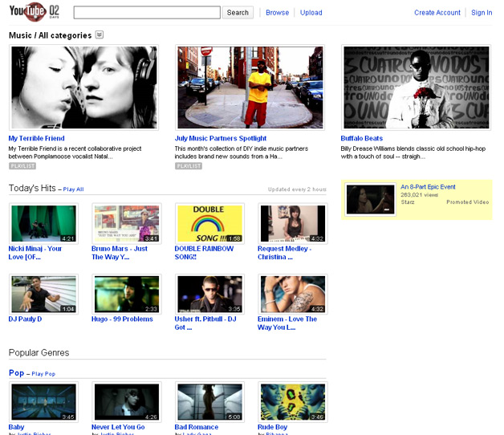The height and width of the screenshot is (435, 504).
Task: Open the Hugo 99 Problems thumbnail
Action: tap(127, 294)
